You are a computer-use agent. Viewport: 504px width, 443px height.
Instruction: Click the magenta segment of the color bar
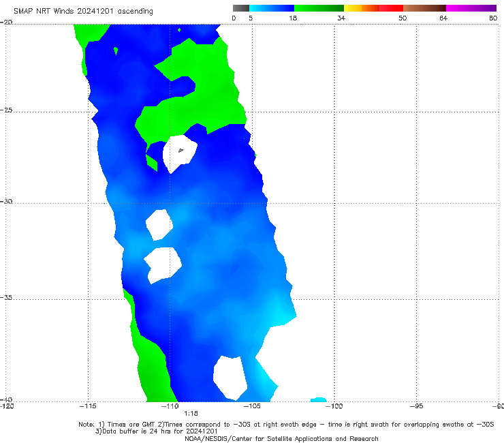click(x=471, y=8)
